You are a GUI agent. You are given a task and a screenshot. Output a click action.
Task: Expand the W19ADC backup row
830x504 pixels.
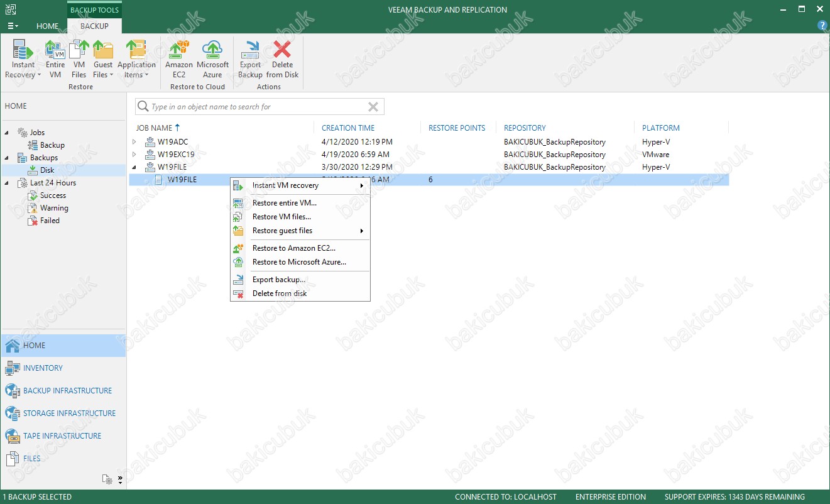pyautogui.click(x=134, y=142)
